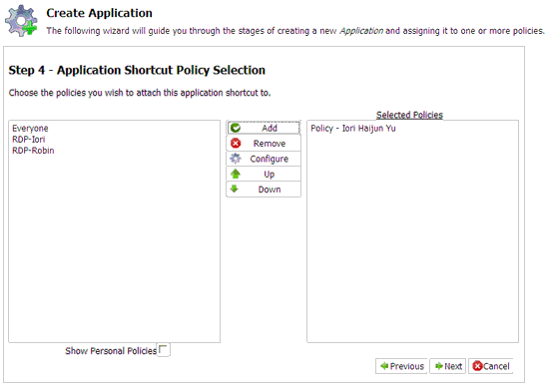
Task: Click the Remove button
Action: click(264, 144)
